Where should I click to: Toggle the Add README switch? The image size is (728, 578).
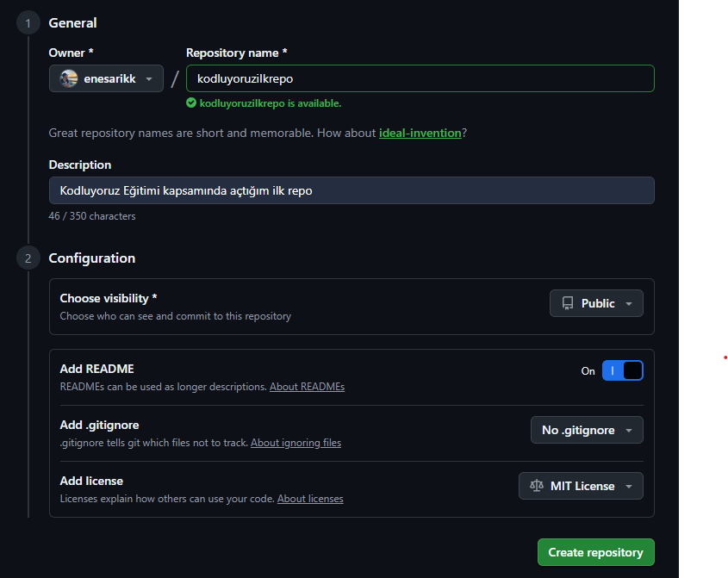(622, 370)
